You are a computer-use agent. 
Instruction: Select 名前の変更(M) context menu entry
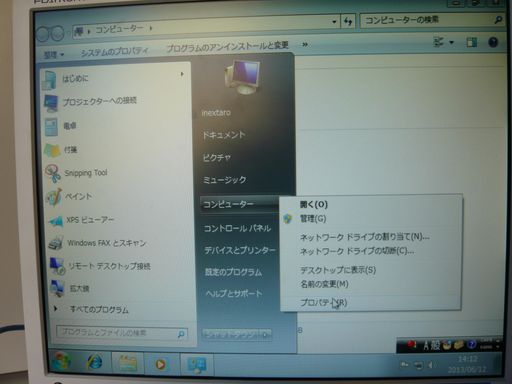click(x=324, y=284)
